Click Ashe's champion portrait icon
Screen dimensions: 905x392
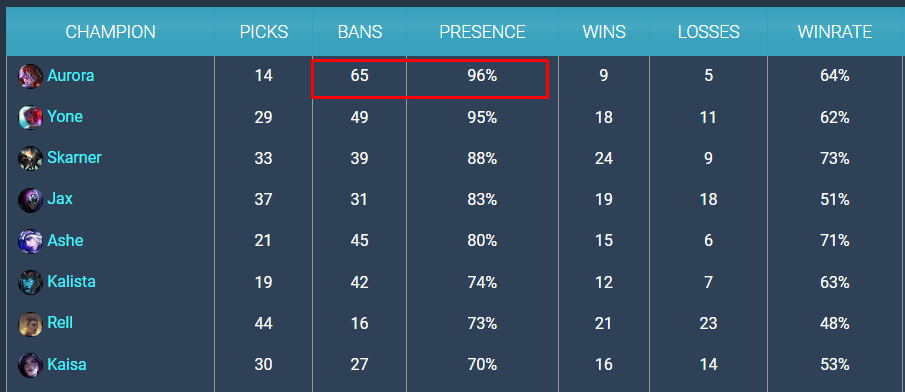point(30,241)
